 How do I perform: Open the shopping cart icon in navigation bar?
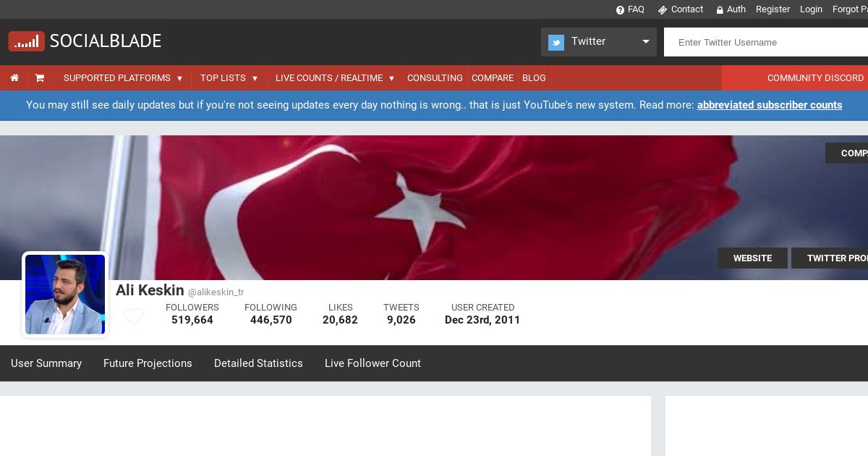[40, 78]
